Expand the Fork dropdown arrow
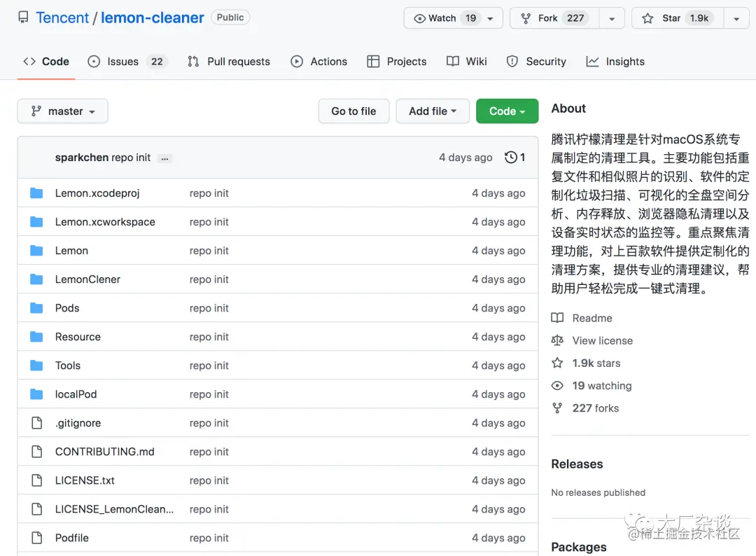This screenshot has width=756, height=556. [612, 19]
